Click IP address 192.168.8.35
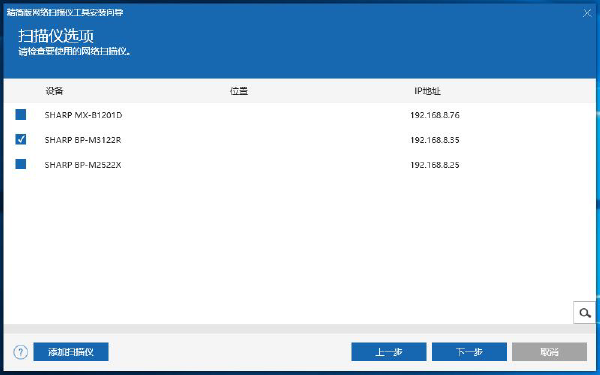Image resolution: width=600 pixels, height=375 pixels. (x=435, y=140)
